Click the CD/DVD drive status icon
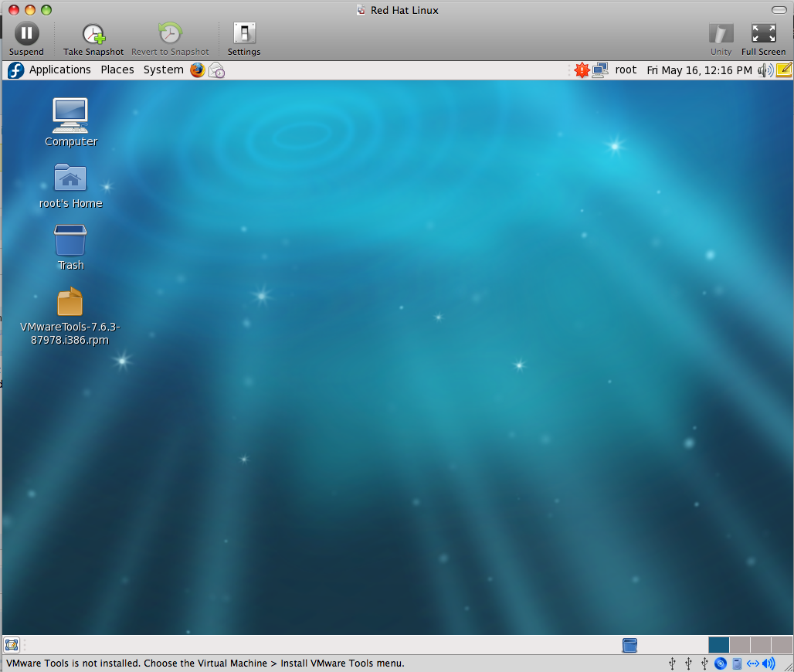 (721, 664)
